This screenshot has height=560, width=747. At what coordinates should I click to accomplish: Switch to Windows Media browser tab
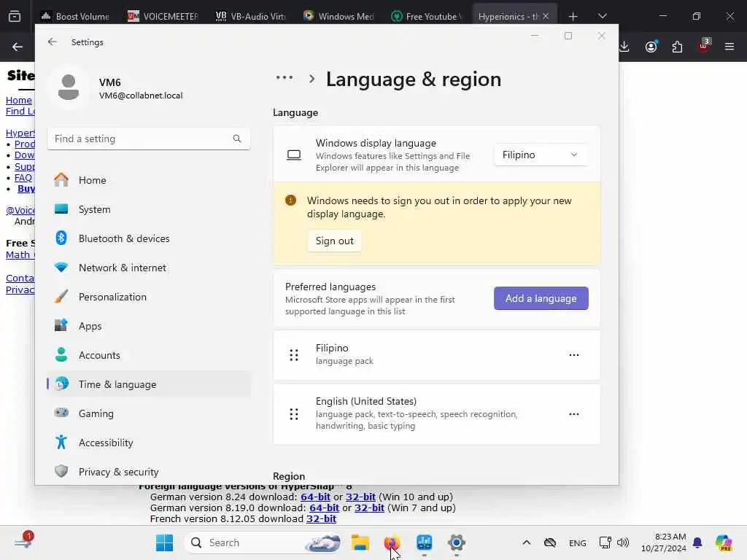click(x=338, y=16)
